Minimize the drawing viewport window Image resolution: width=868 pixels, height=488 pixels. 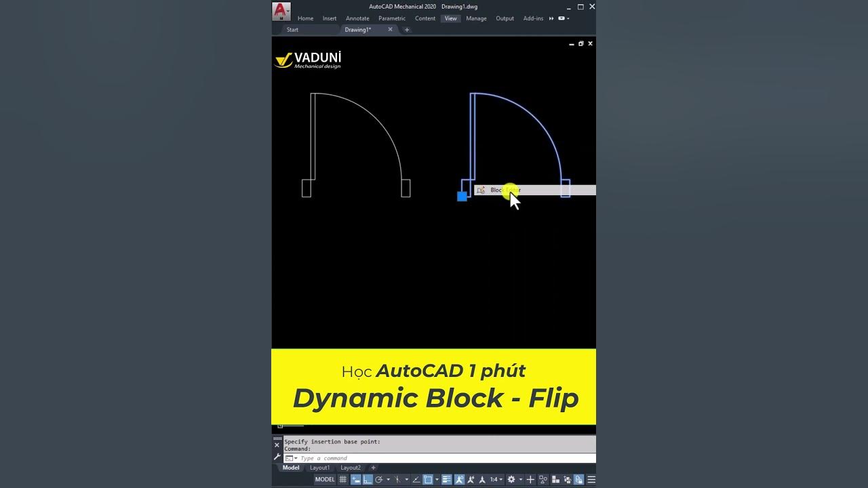pyautogui.click(x=572, y=43)
